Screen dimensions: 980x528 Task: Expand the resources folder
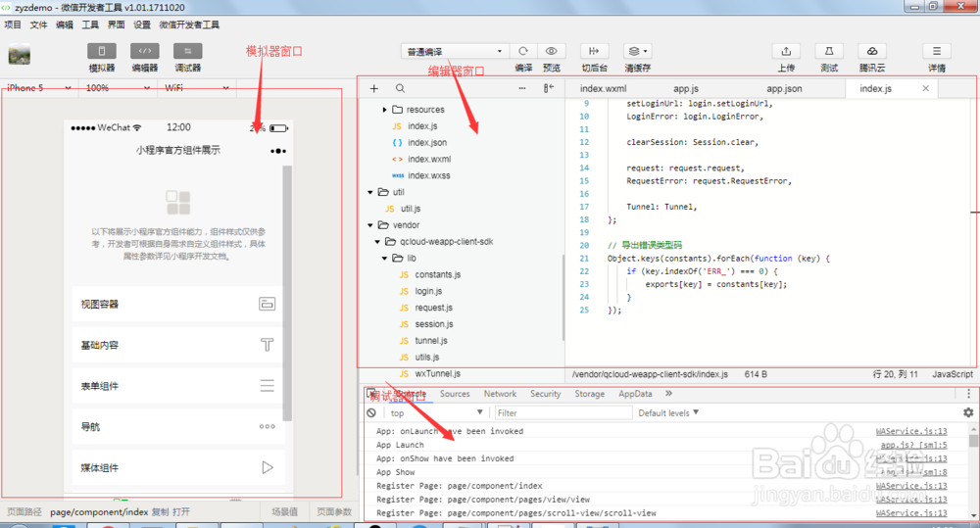pos(384,110)
